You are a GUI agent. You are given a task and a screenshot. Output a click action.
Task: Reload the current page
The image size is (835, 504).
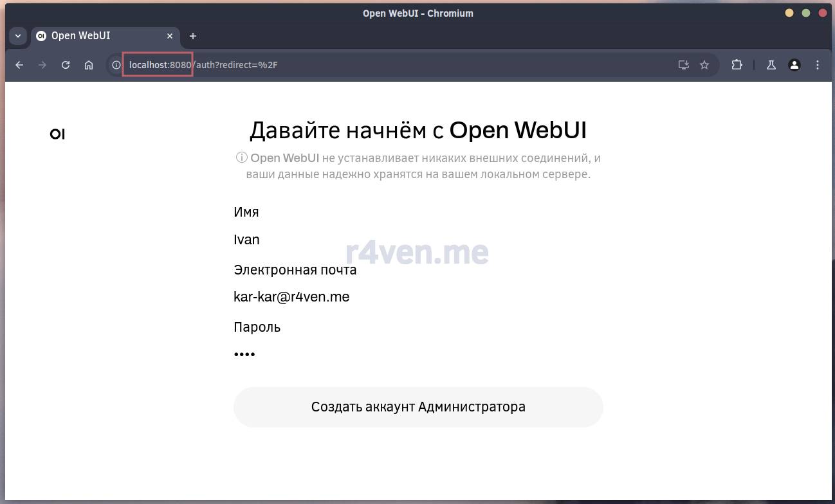click(66, 65)
